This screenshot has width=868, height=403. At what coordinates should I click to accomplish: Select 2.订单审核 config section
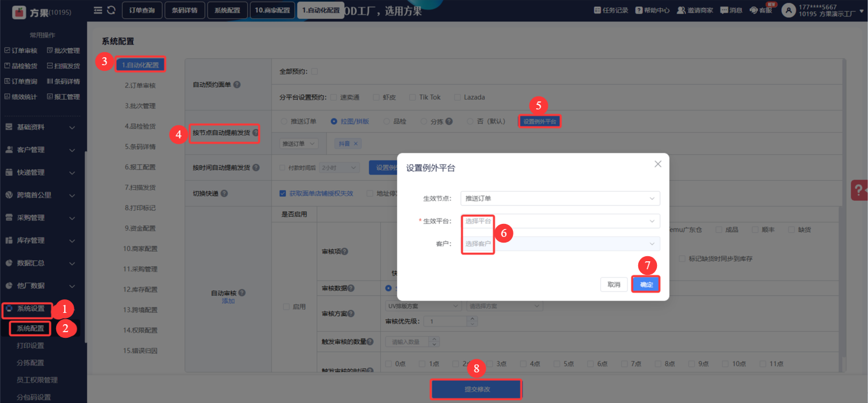pyautogui.click(x=140, y=86)
